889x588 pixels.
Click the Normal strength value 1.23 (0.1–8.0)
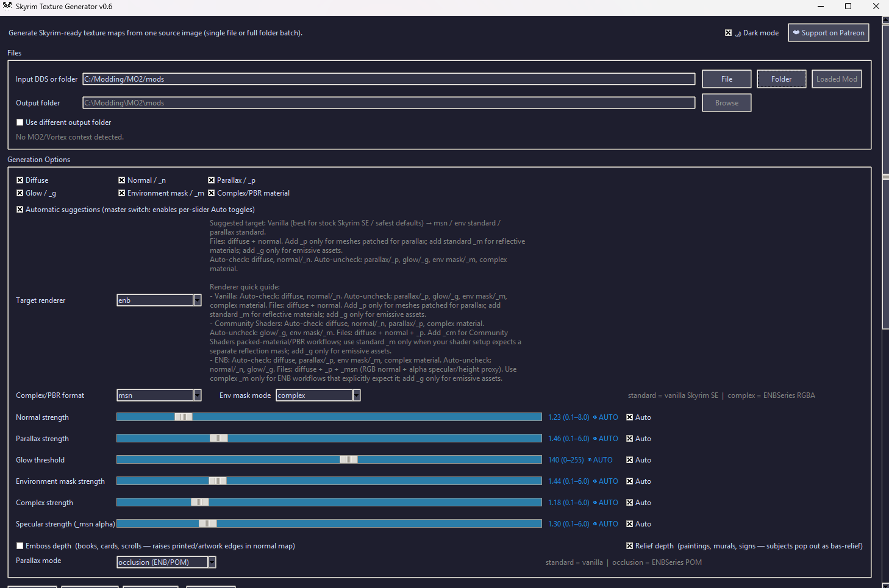pos(569,417)
